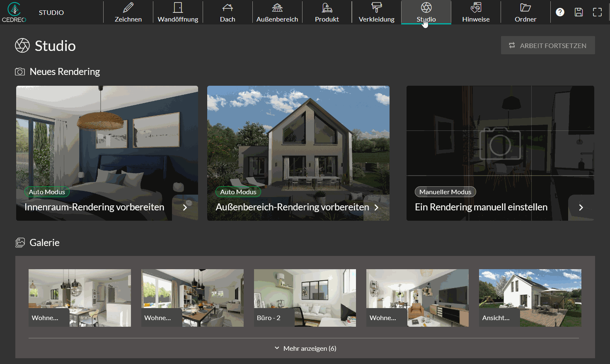Open the Ordner folder icon
Screen dimensions: 610x364
525,7
